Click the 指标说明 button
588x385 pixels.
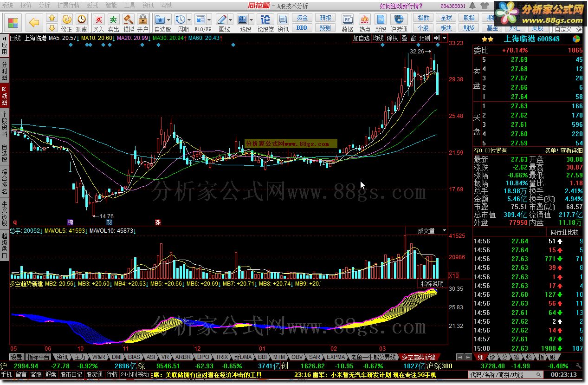(x=433, y=284)
